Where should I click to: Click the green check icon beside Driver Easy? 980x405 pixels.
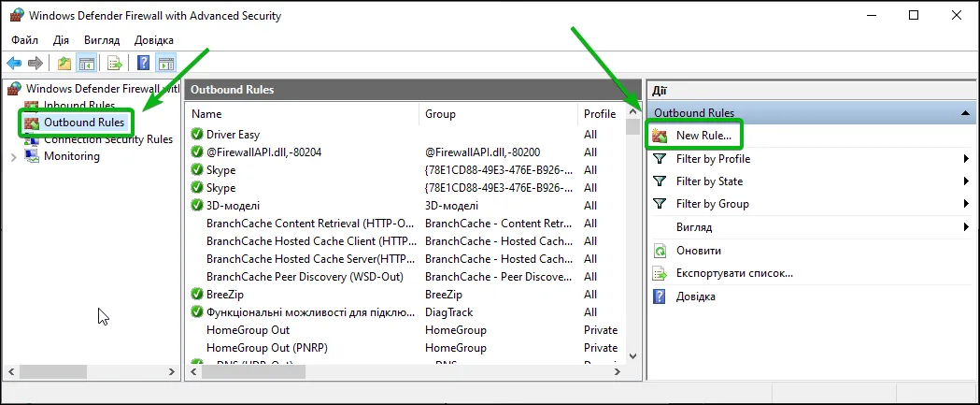coord(197,134)
